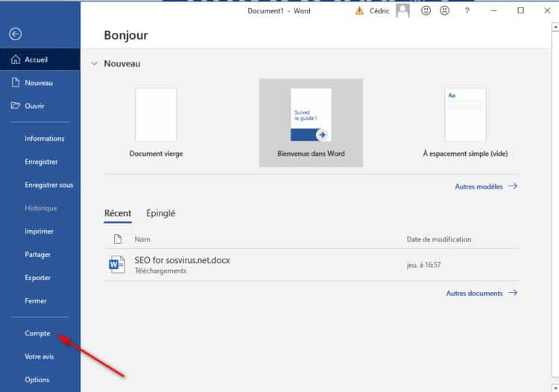Click the frowning face feedback icon
Viewport: 559px width, 392px height.
click(x=444, y=10)
